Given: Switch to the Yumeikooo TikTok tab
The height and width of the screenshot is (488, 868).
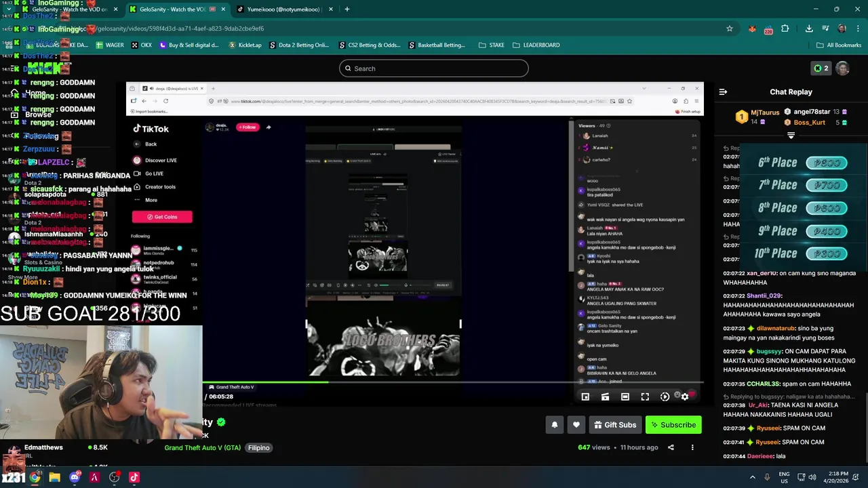Looking at the screenshot, I should [285, 9].
